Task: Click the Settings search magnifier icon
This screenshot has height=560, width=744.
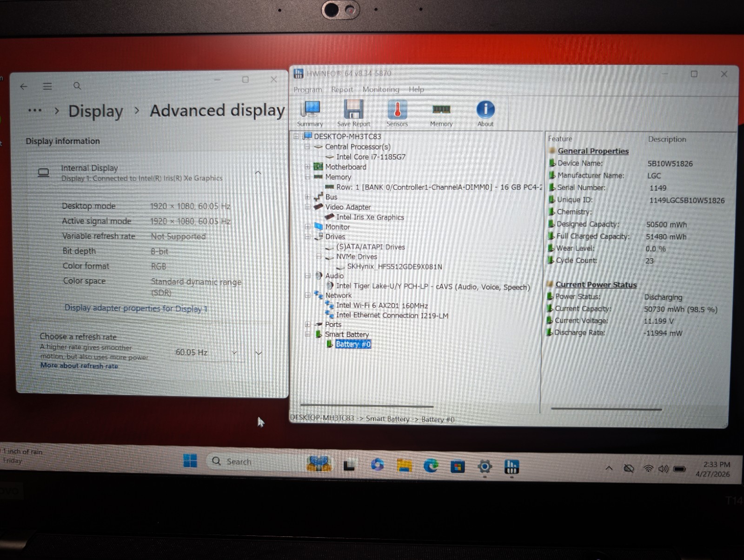Action: 77,86
